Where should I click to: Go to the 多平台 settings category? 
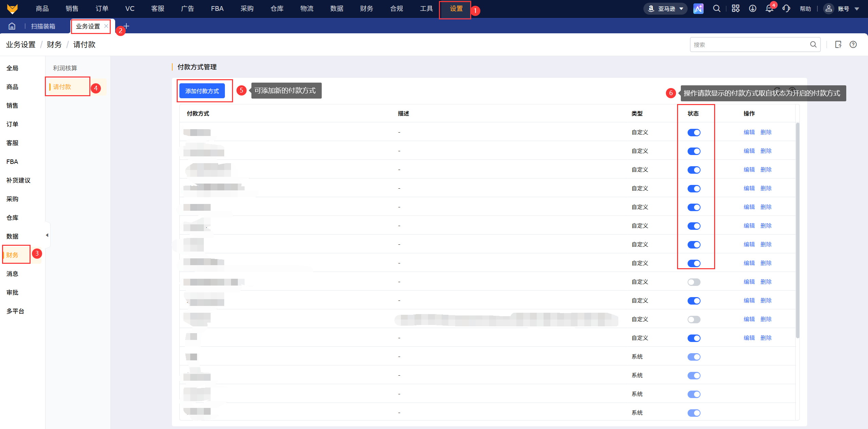coord(15,311)
